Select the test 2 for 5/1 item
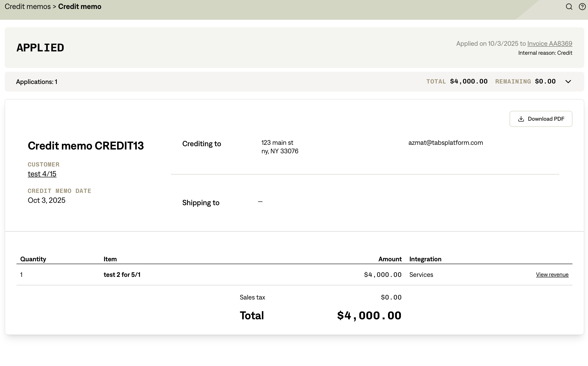 point(122,274)
